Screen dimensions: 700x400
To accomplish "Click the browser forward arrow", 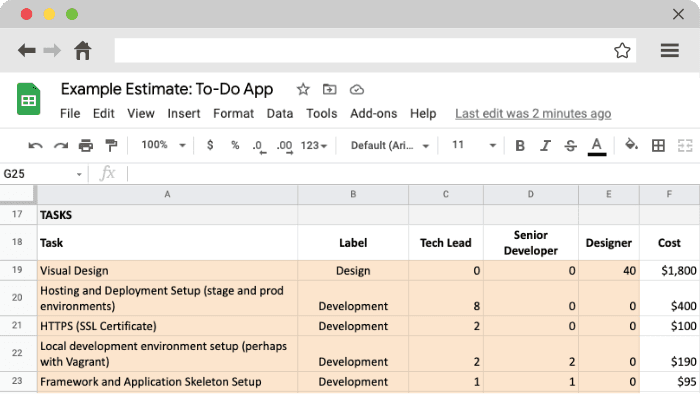I will (52, 50).
